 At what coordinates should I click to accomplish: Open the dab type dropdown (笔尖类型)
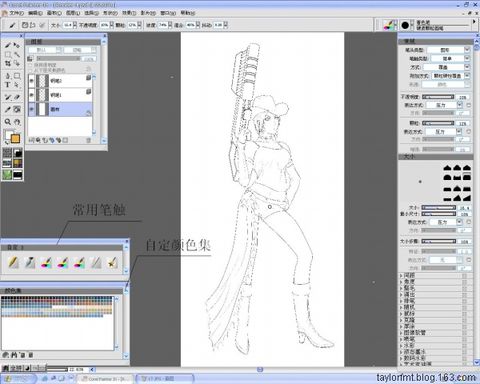coord(448,50)
